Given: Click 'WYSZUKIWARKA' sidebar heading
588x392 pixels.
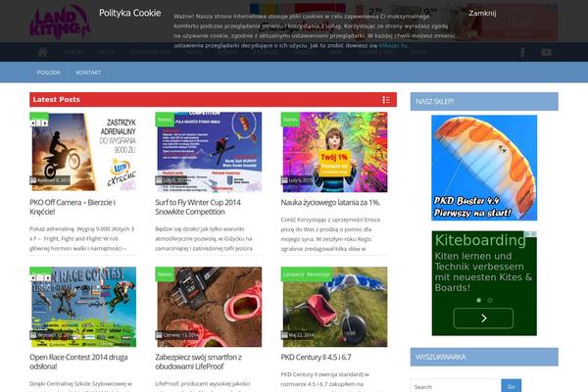Looking at the screenshot, I should (441, 357).
